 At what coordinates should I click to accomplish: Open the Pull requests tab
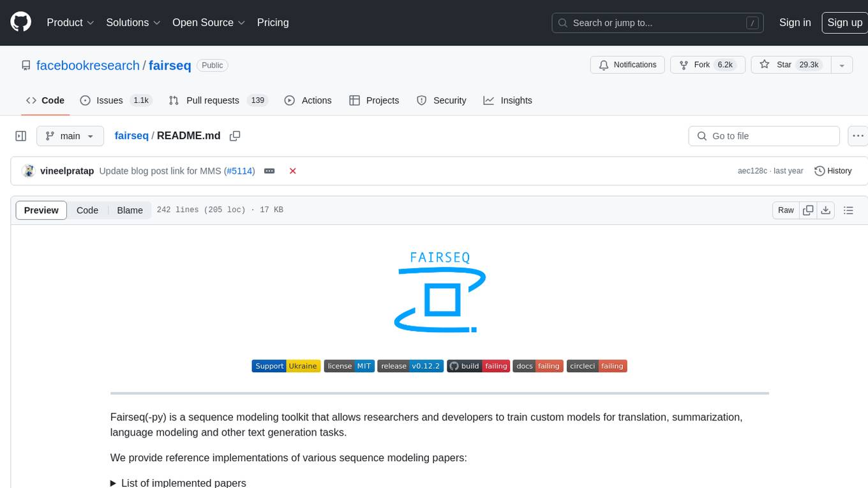click(x=218, y=100)
